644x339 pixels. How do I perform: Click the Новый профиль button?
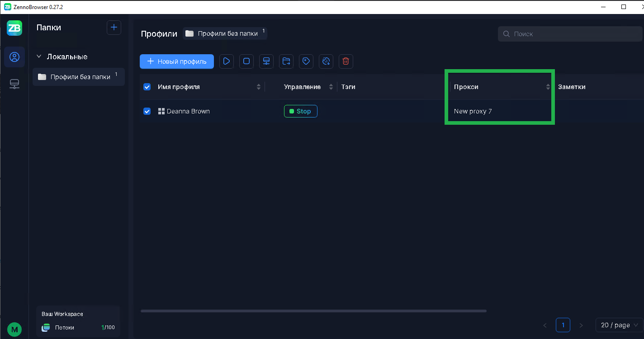point(177,61)
